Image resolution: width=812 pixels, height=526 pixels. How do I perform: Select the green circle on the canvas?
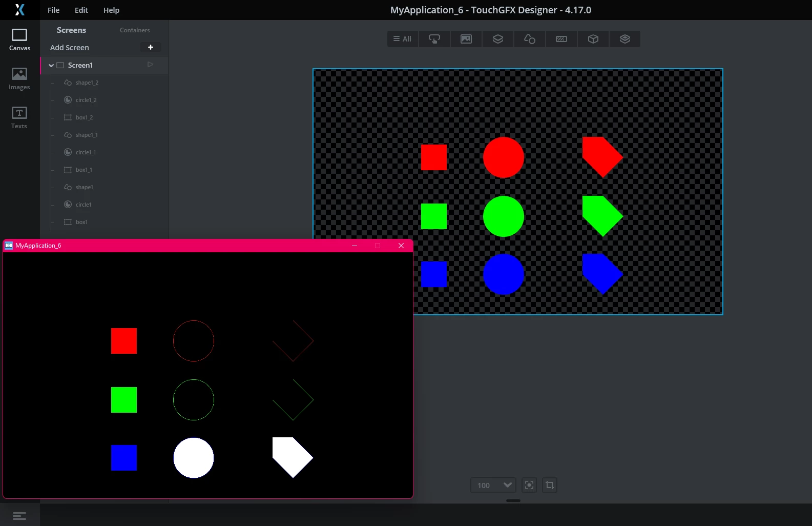tap(504, 216)
